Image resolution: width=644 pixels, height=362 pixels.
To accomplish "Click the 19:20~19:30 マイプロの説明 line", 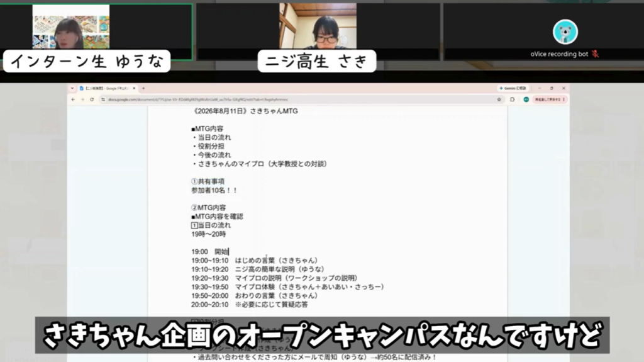I will [274, 278].
